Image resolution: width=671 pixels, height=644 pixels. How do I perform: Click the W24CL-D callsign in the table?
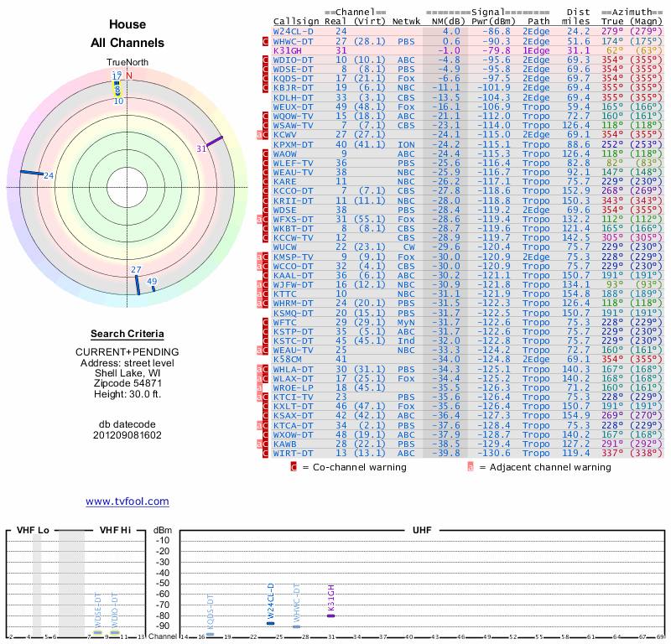(x=293, y=31)
